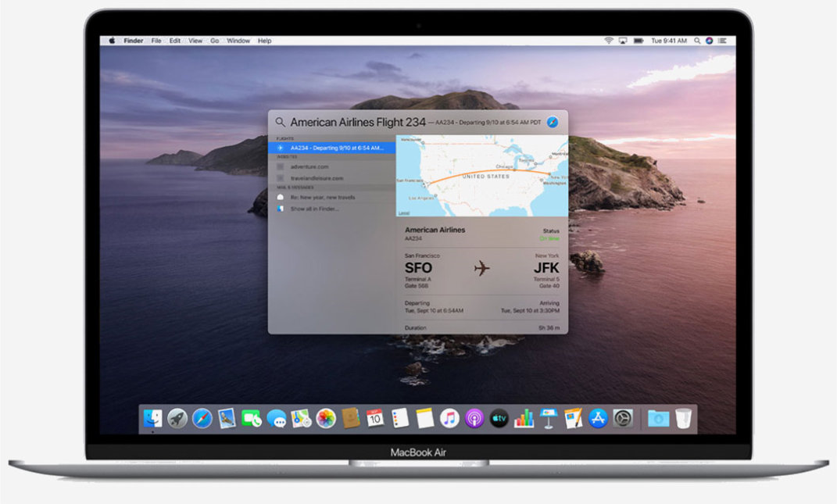The width and height of the screenshot is (837, 504).
Task: Click the SFO airport code
Action: (x=419, y=267)
